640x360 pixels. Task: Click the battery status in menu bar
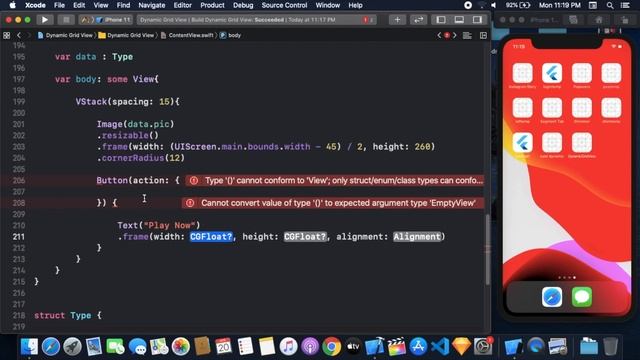(x=518, y=5)
